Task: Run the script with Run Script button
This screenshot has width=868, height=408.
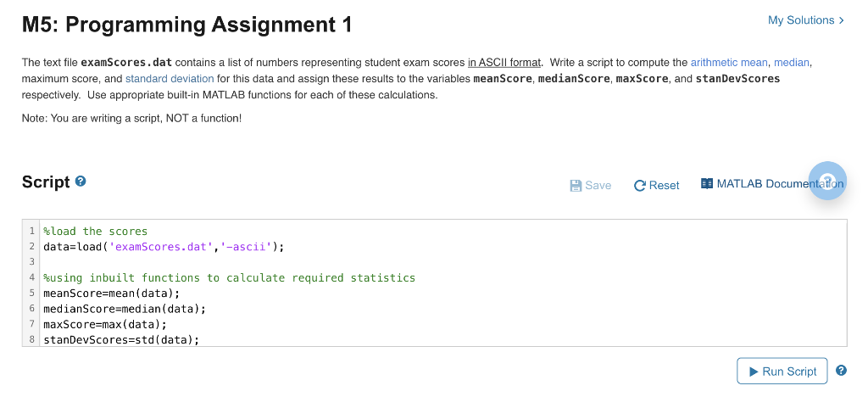Action: point(782,371)
